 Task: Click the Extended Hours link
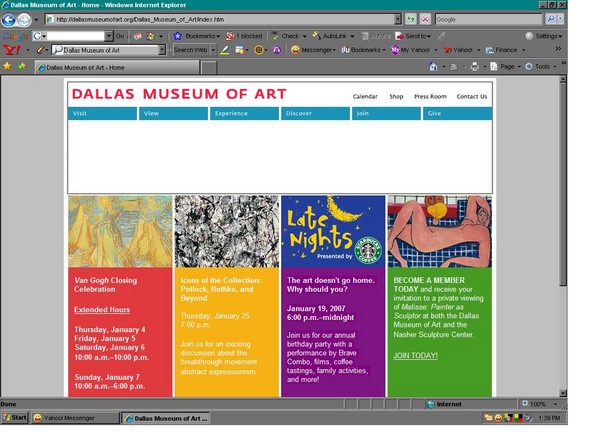click(x=102, y=310)
